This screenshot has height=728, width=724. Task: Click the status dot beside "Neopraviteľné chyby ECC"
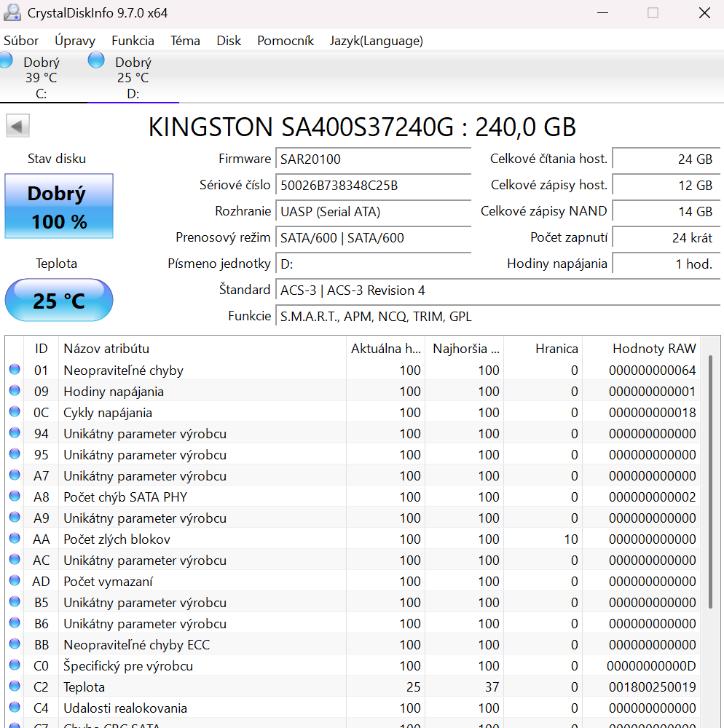[x=15, y=644]
